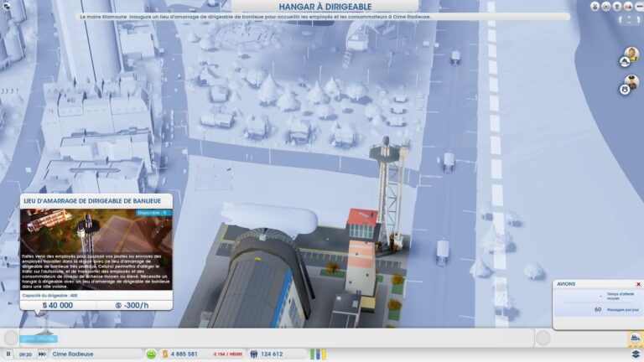
Task: Click the camera rotate control at top right
Action: [x=630, y=20]
